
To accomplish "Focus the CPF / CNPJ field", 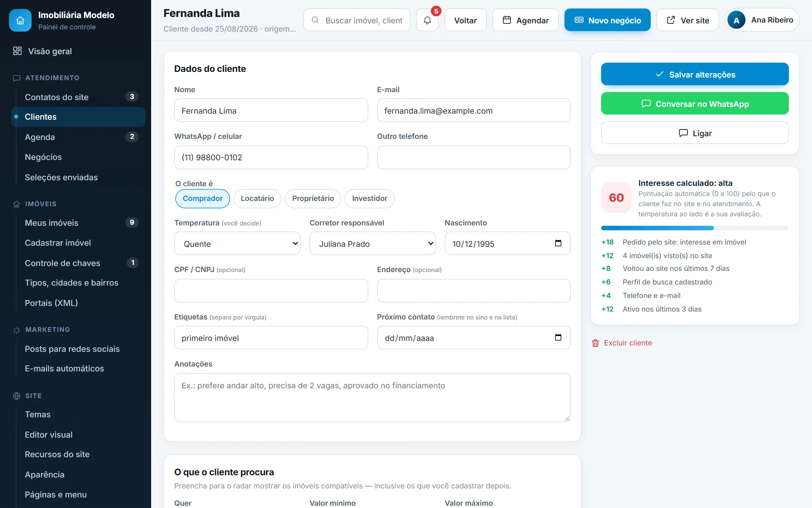I will (x=271, y=291).
